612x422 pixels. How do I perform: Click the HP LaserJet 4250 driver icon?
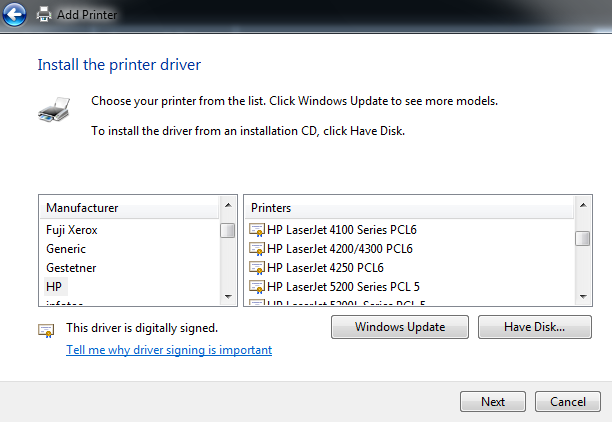pos(257,268)
